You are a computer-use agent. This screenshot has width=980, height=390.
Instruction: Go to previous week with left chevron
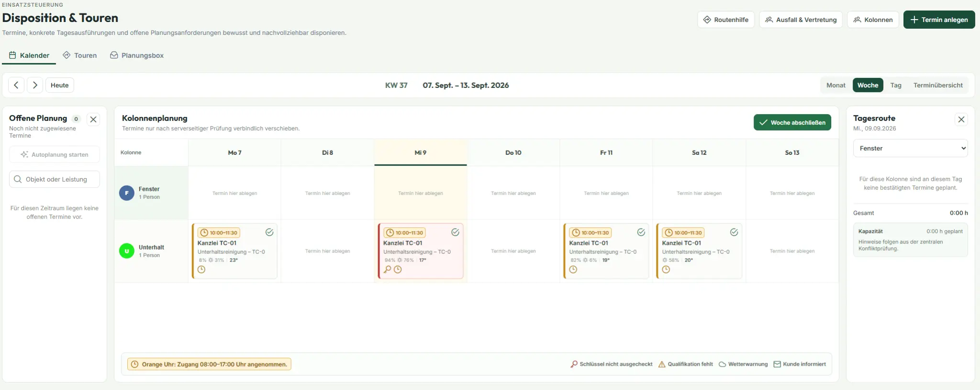pyautogui.click(x=16, y=85)
